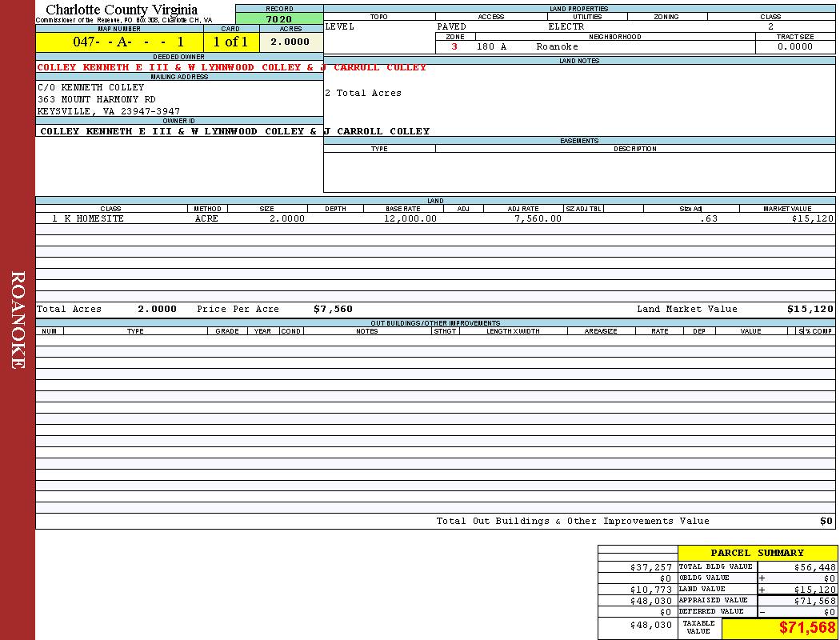Click the "2 Total Acres" land note
Viewport: 840px width, 640px height.
(x=363, y=93)
